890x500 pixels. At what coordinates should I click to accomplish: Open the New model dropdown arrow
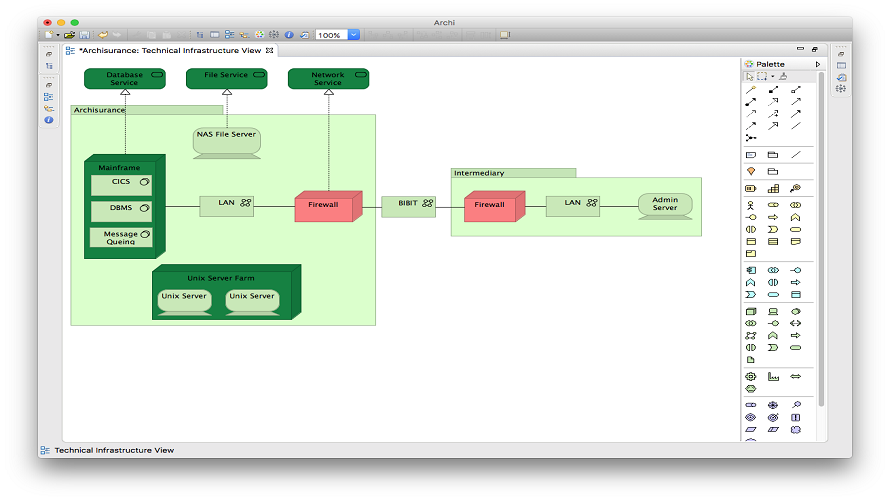[58, 35]
